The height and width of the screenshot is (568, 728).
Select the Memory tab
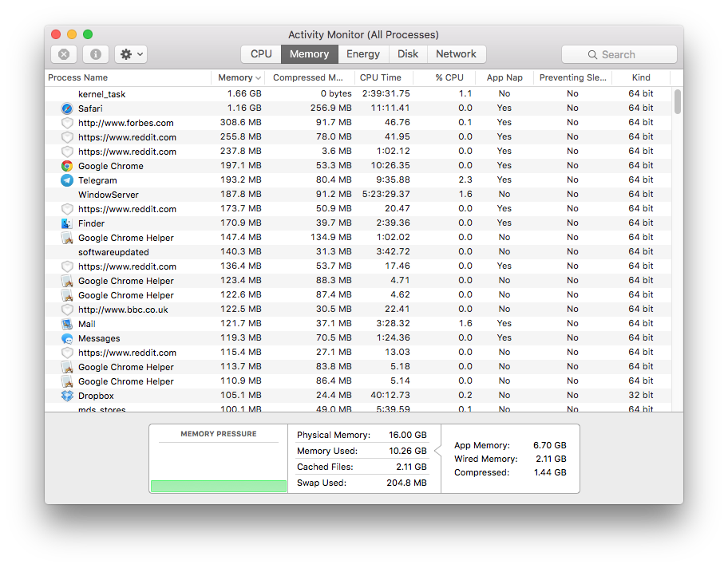point(309,54)
